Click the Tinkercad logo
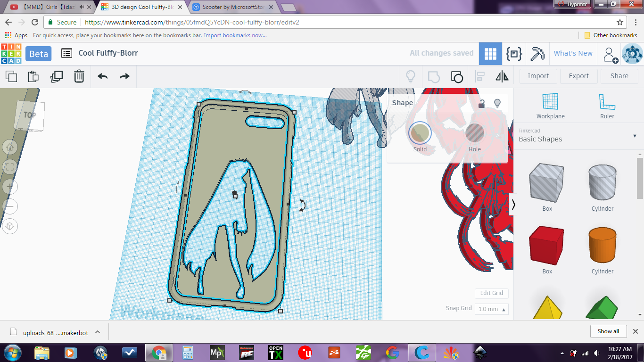The image size is (644, 362). 11,53
